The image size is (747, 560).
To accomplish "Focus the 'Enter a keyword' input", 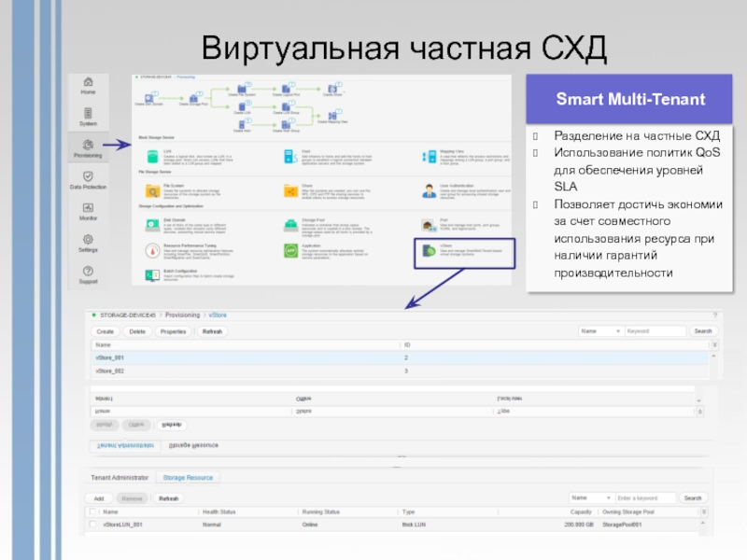I will pos(645,498).
